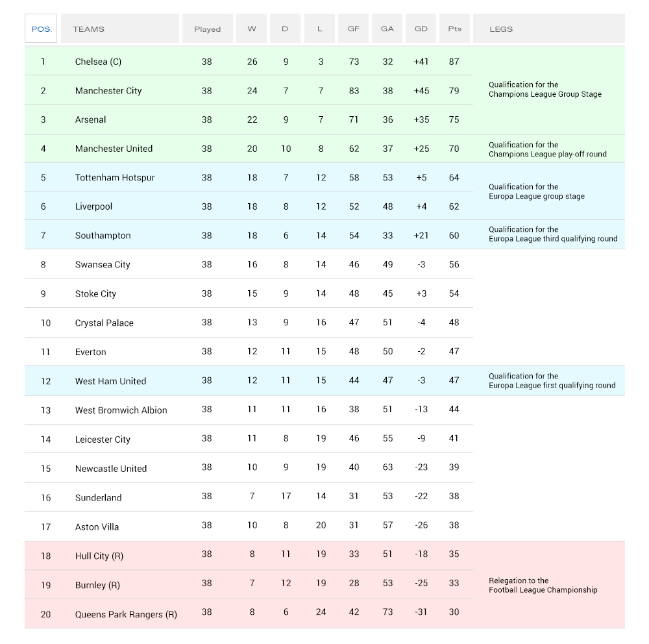The image size is (649, 644).
Task: Click the Played column header
Action: [x=207, y=29]
